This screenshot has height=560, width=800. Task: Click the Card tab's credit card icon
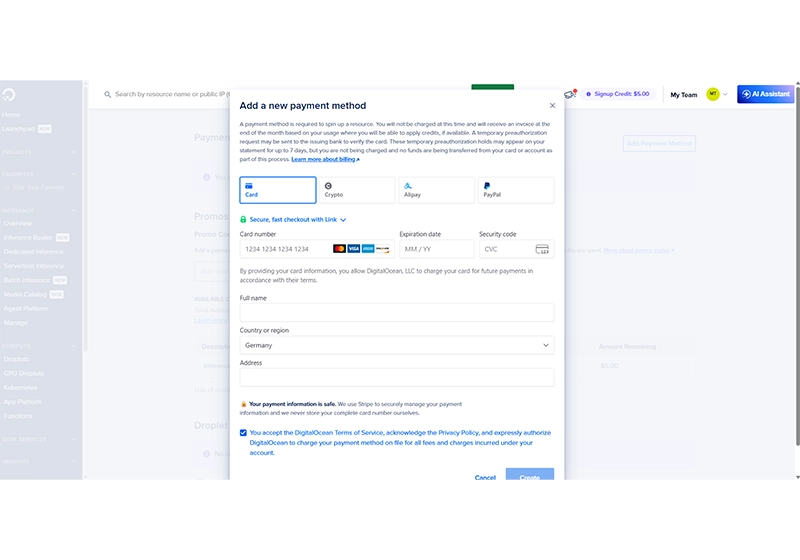249,186
